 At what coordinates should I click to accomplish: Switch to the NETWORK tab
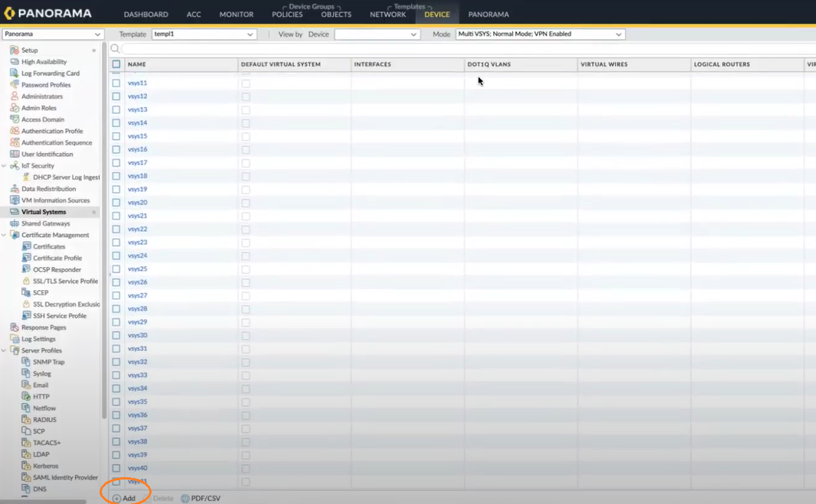[x=388, y=15]
